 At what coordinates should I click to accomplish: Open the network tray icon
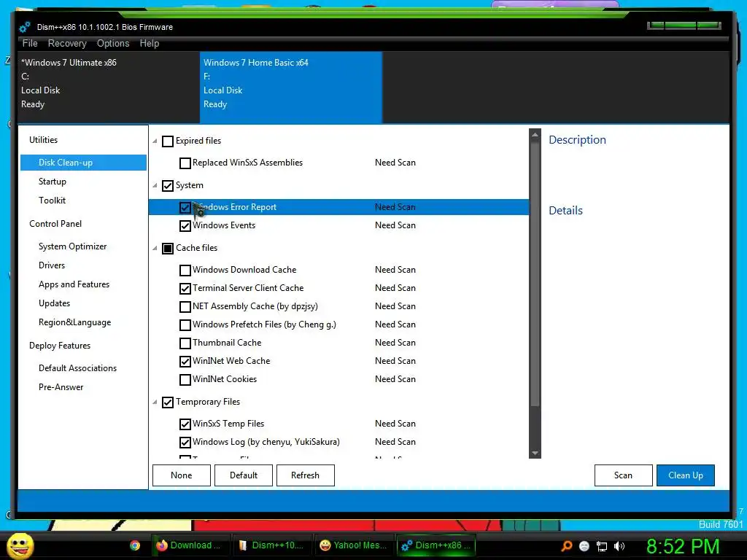tap(602, 546)
